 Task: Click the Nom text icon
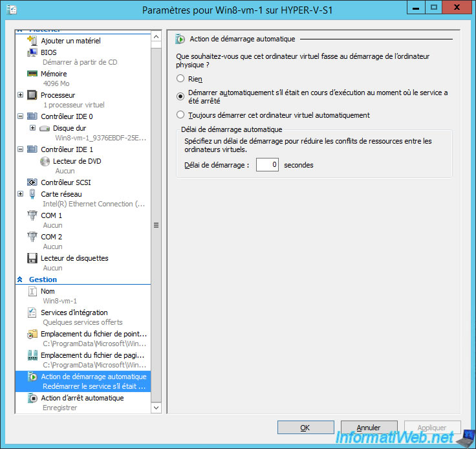pyautogui.click(x=32, y=291)
